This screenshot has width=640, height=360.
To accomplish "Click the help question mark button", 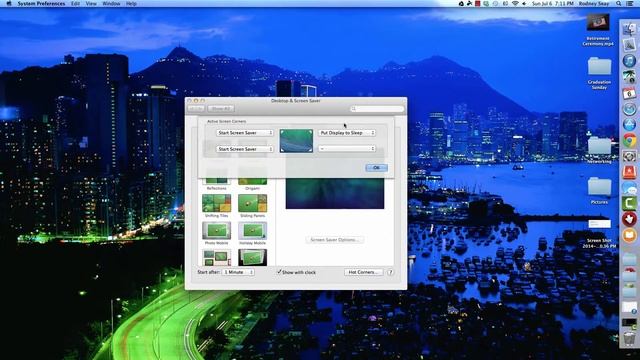I will (390, 272).
